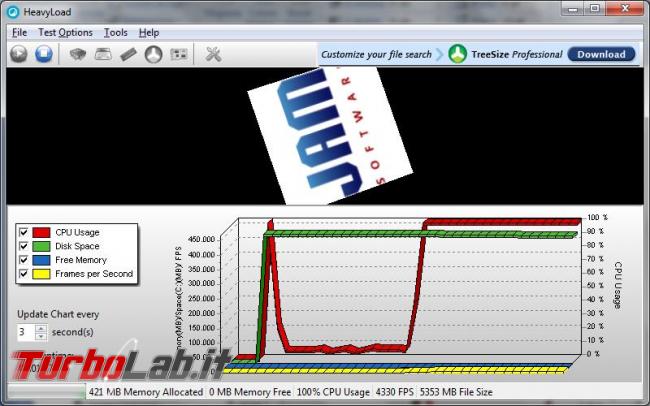Screen dimensions: 650x406
Task: Click the red CPU Usage color swatch
Action: [41, 232]
